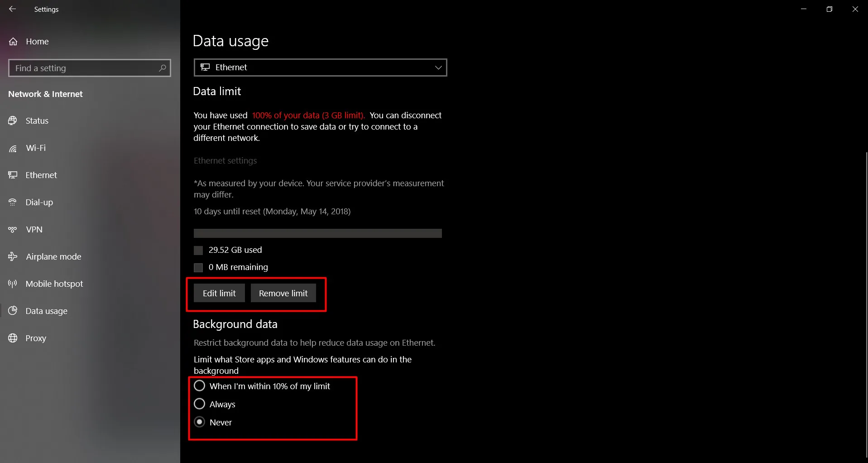
Task: Click the back arrow in Settings
Action: [12, 9]
